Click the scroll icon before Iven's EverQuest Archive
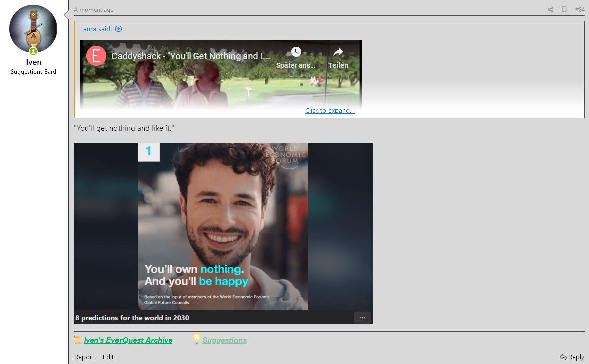The image size is (589, 364). pos(78,340)
